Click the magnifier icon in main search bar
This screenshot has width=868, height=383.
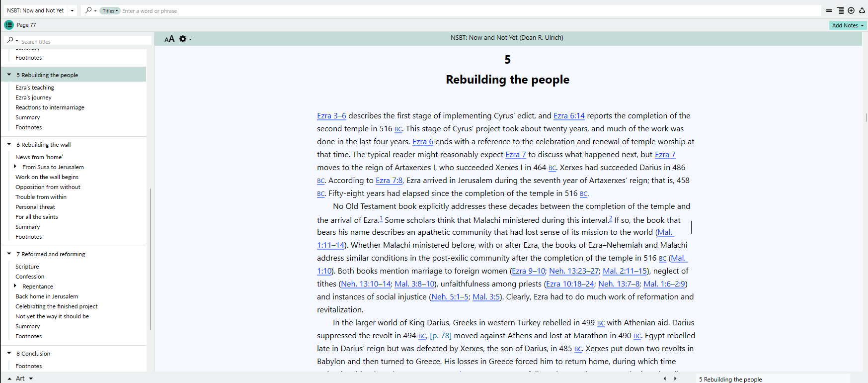click(88, 10)
